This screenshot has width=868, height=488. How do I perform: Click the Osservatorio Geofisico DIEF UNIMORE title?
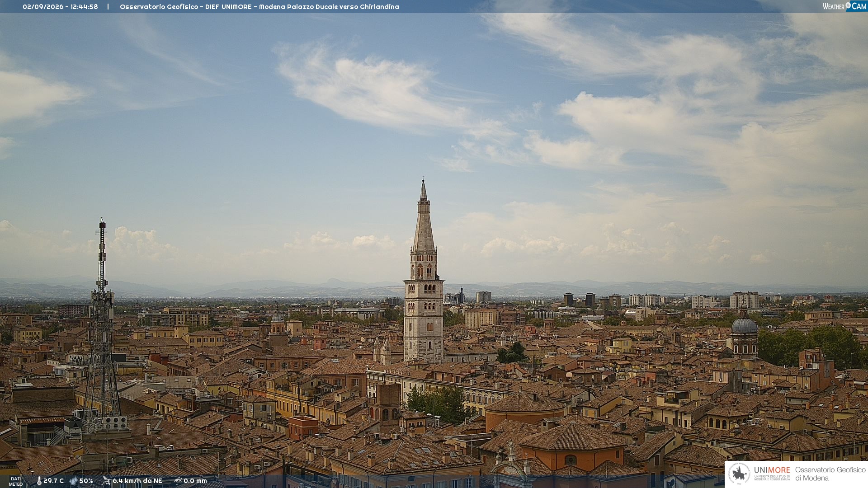259,7
